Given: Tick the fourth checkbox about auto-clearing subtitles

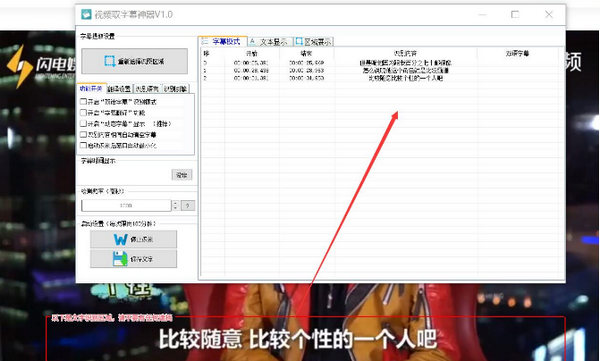Looking at the screenshot, I should [x=83, y=134].
